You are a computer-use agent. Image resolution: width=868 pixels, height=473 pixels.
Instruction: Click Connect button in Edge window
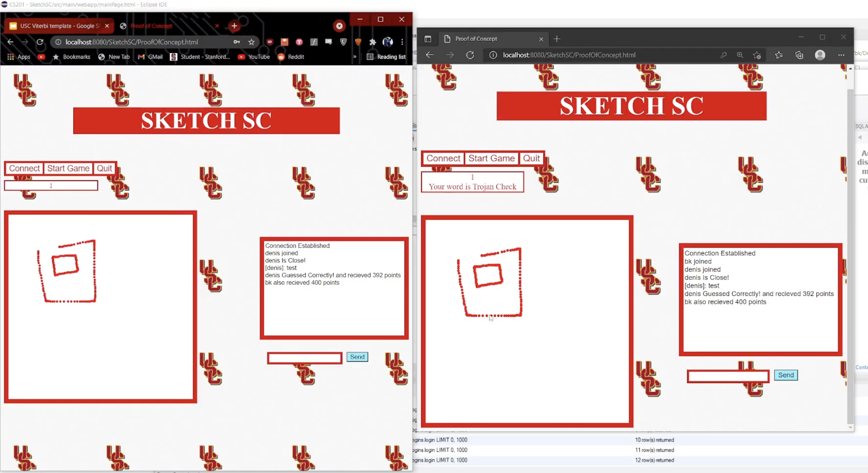(x=443, y=158)
